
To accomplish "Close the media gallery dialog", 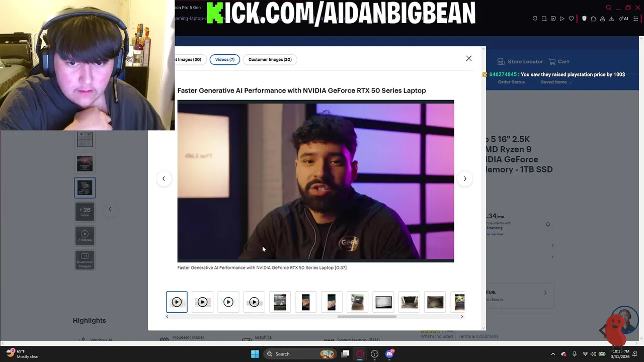I will 469,59.
